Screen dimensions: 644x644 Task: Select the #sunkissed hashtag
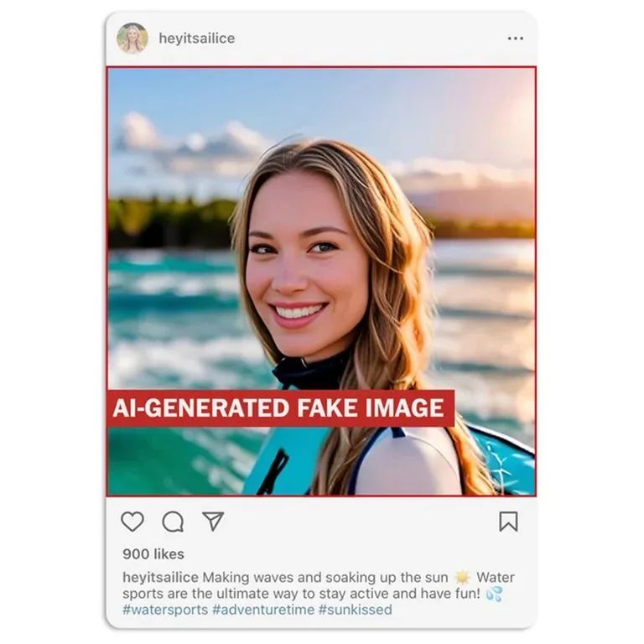(x=356, y=610)
